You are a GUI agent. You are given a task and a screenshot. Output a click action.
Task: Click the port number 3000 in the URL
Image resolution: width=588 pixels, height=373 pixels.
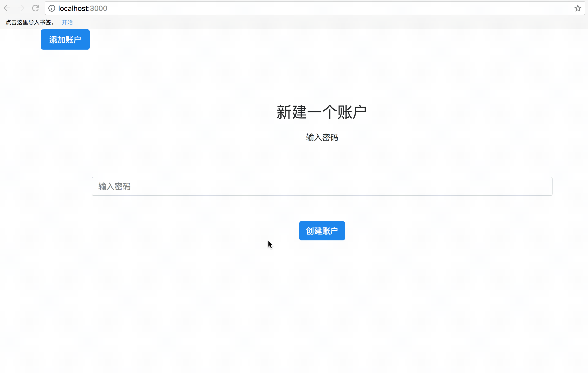(x=99, y=8)
